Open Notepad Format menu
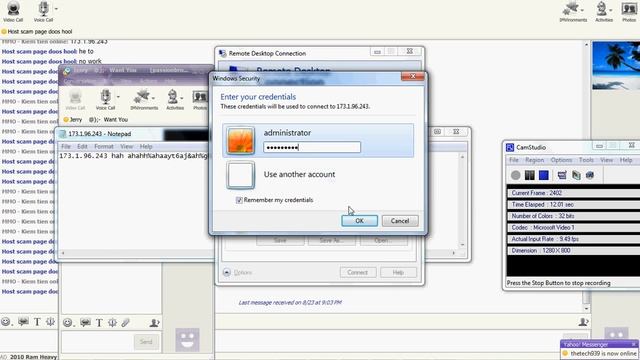Screen dimensions: 640x360 [x=104, y=146]
